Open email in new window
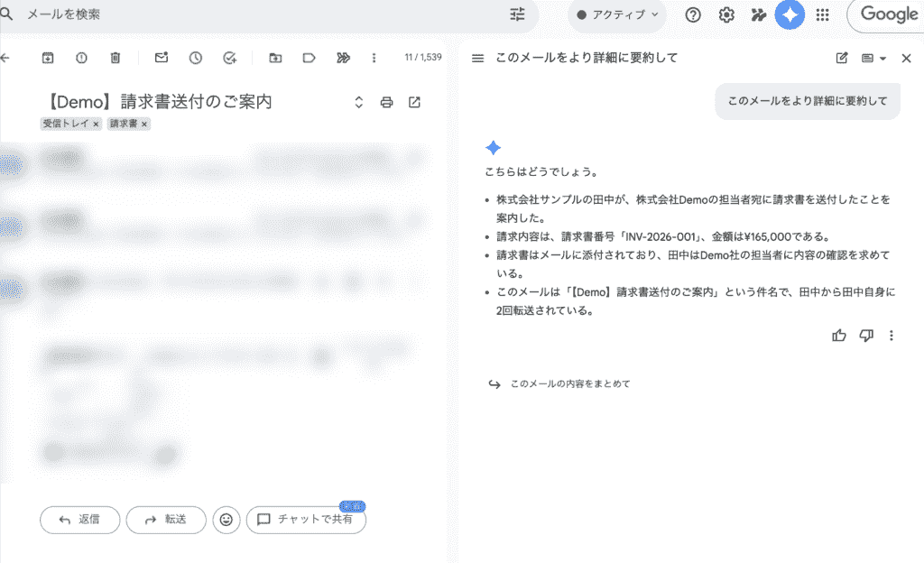This screenshot has width=924, height=563. pos(415,103)
